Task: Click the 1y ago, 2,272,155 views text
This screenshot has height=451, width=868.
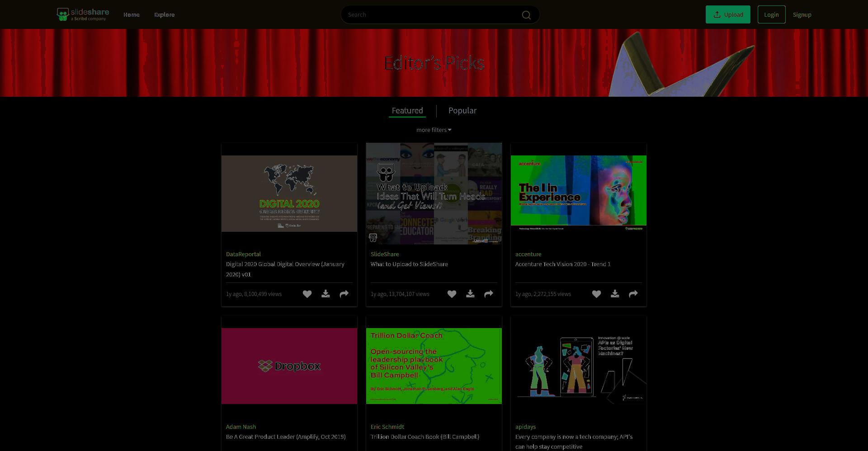Action: 543,294
